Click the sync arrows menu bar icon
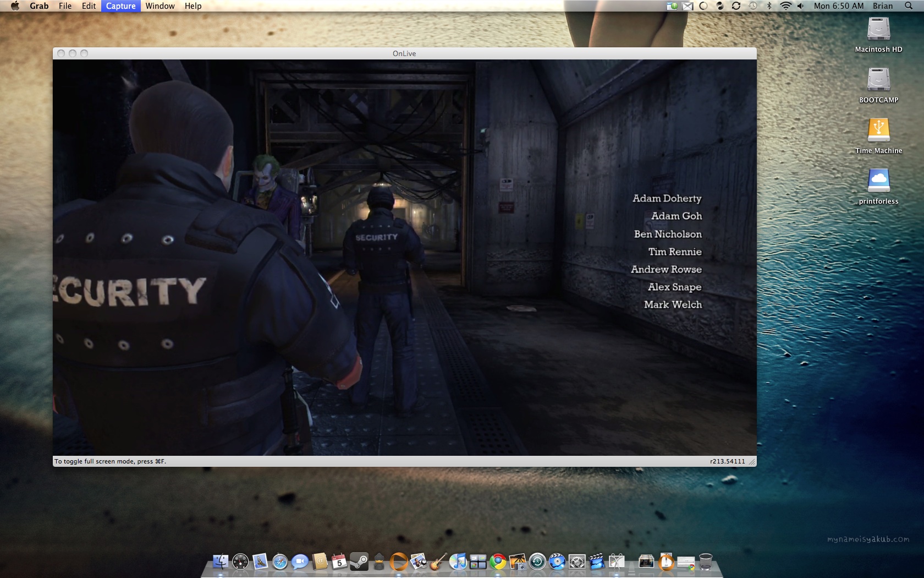The height and width of the screenshot is (578, 924). [x=736, y=6]
